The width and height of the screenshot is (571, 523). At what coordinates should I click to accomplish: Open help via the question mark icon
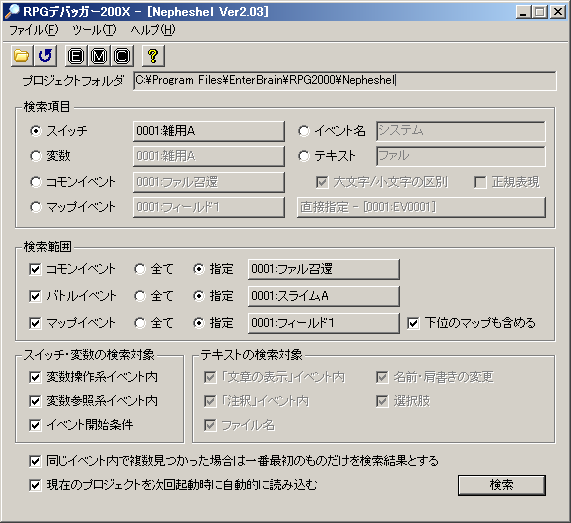click(x=153, y=56)
